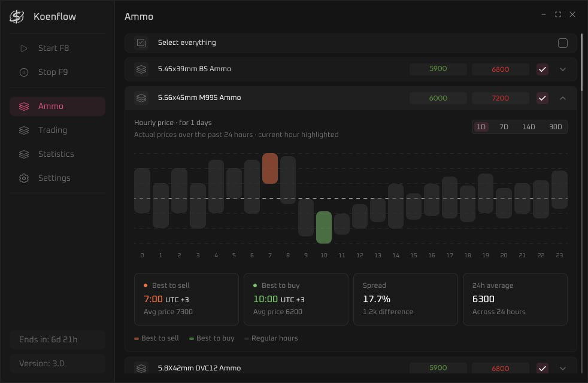Viewport: 588px width, 383px height.
Task: Enable the Select everything checkbox
Action: pyautogui.click(x=562, y=43)
